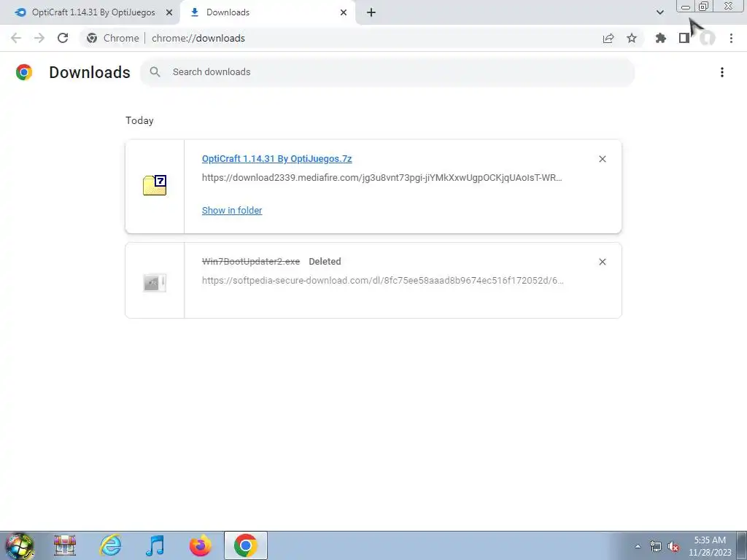Open the music player taskbar icon

[x=155, y=545]
